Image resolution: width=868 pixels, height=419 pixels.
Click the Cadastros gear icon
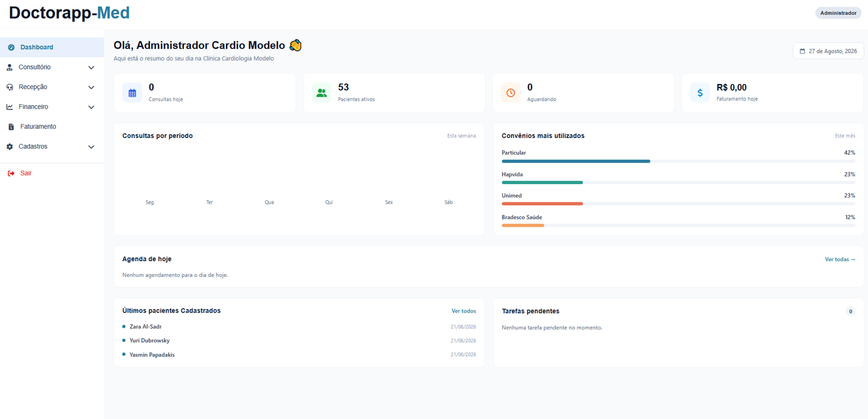click(x=10, y=147)
